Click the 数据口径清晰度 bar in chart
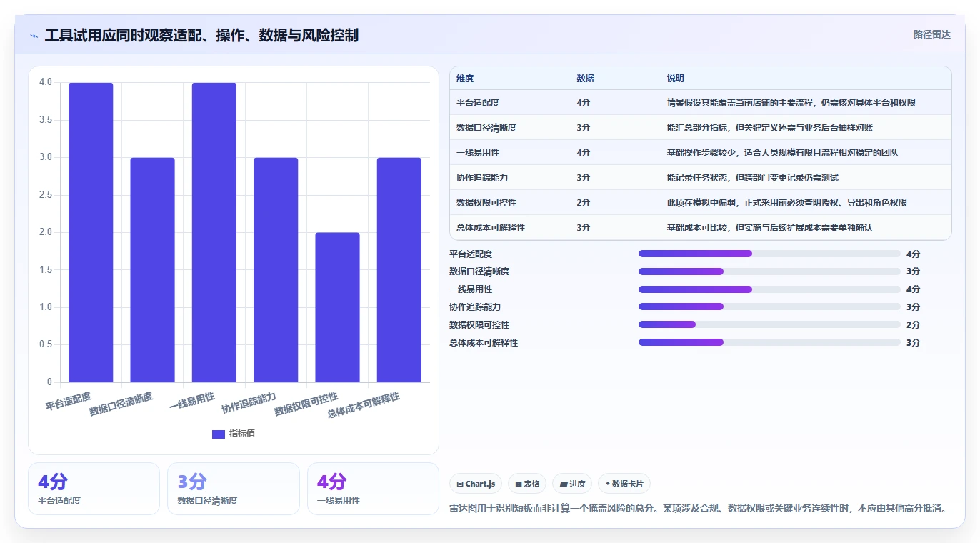Viewport: 980px width, 543px height. [152, 270]
